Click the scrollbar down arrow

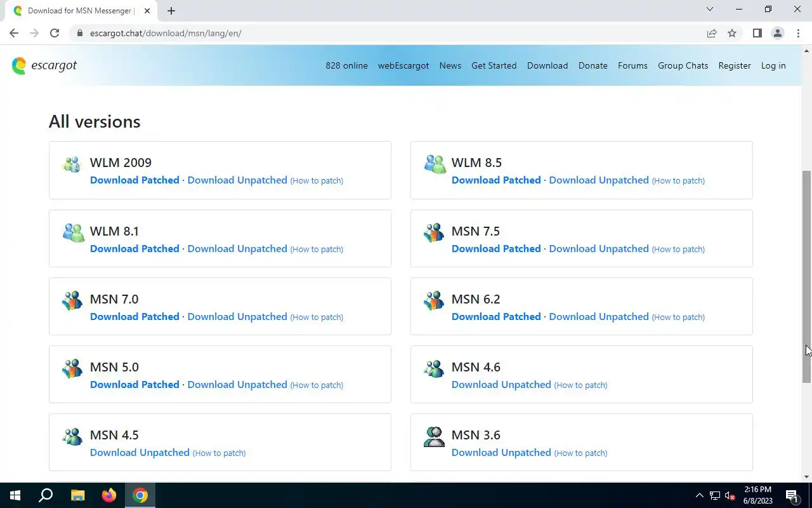(807, 477)
